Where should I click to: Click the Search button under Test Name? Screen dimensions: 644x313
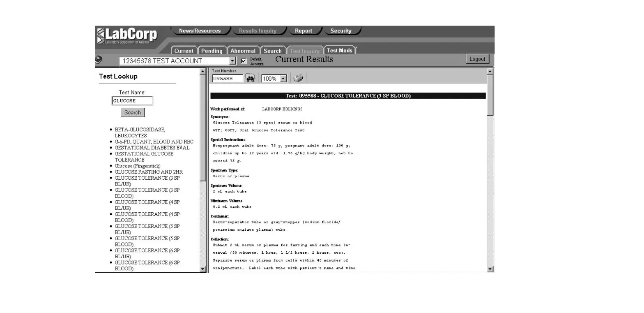click(132, 112)
